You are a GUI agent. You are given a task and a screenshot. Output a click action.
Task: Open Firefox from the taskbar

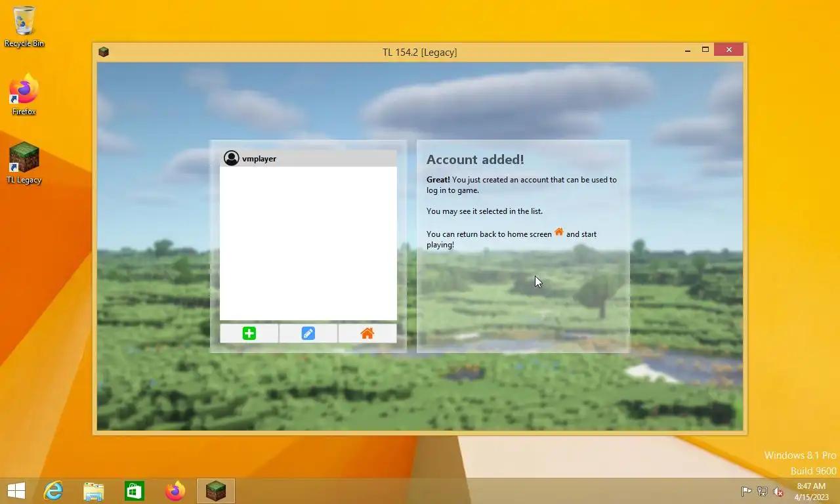point(175,491)
